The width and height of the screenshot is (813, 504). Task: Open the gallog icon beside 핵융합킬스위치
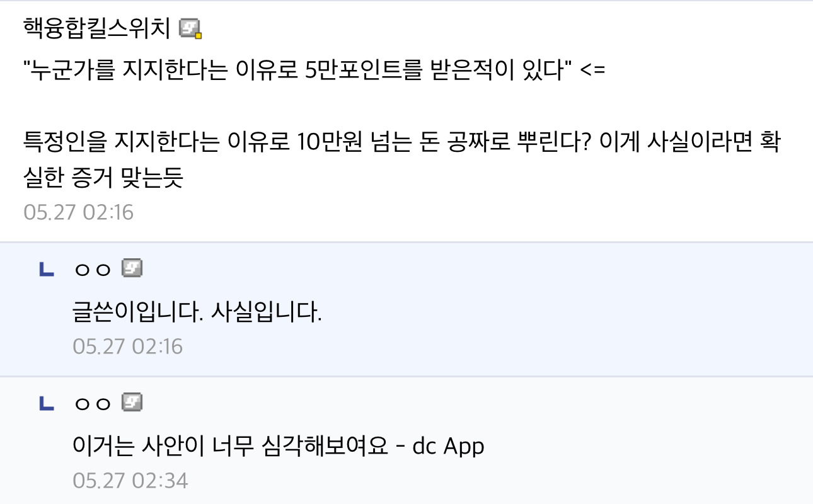coord(190,28)
